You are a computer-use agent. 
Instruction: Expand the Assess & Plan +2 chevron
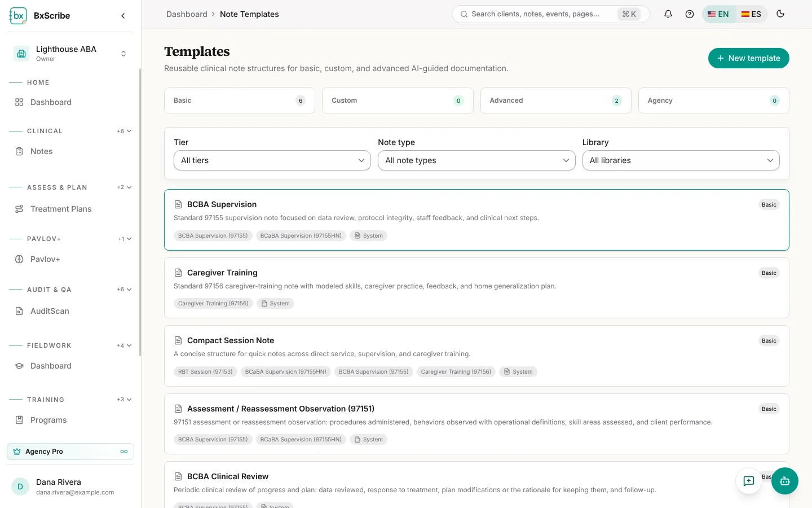tap(125, 187)
